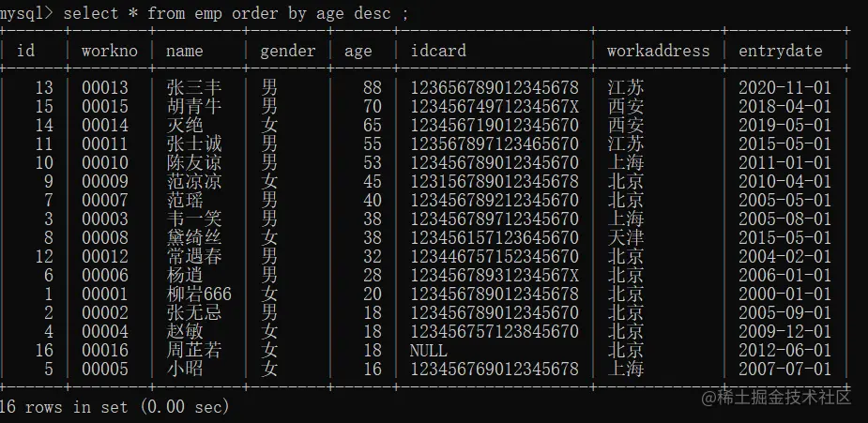The height and width of the screenshot is (423, 868).
Task: Click entry date 2007-07-01
Action: click(785, 370)
